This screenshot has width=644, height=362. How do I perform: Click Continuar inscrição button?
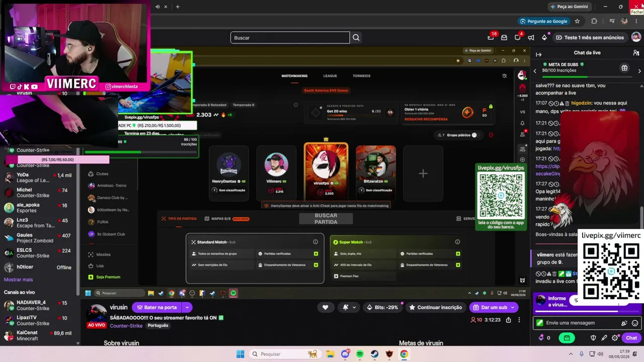436,307
